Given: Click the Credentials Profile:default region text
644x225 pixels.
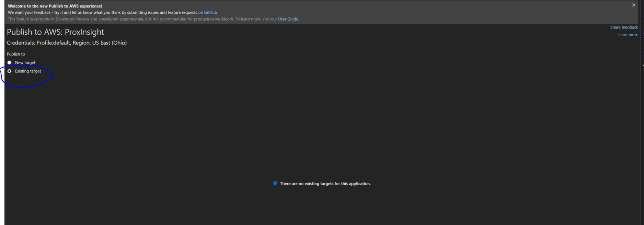Looking at the screenshot, I should pyautogui.click(x=67, y=43).
